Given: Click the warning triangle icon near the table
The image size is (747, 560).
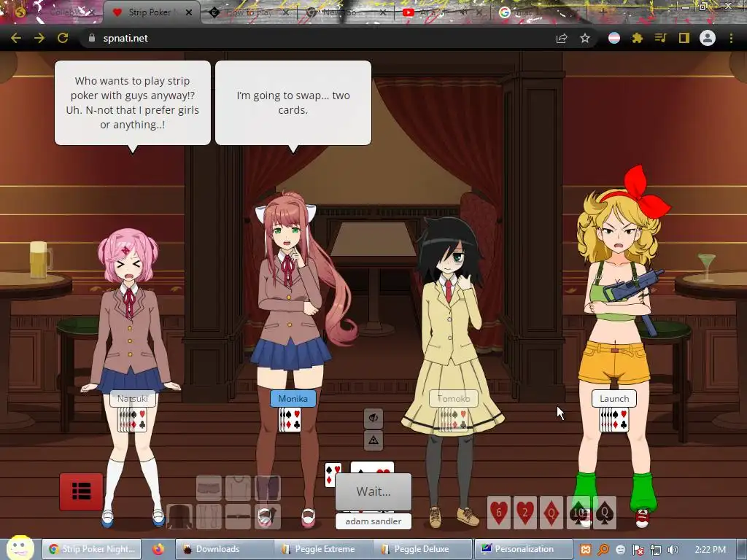Looking at the screenshot, I should pyautogui.click(x=373, y=440).
